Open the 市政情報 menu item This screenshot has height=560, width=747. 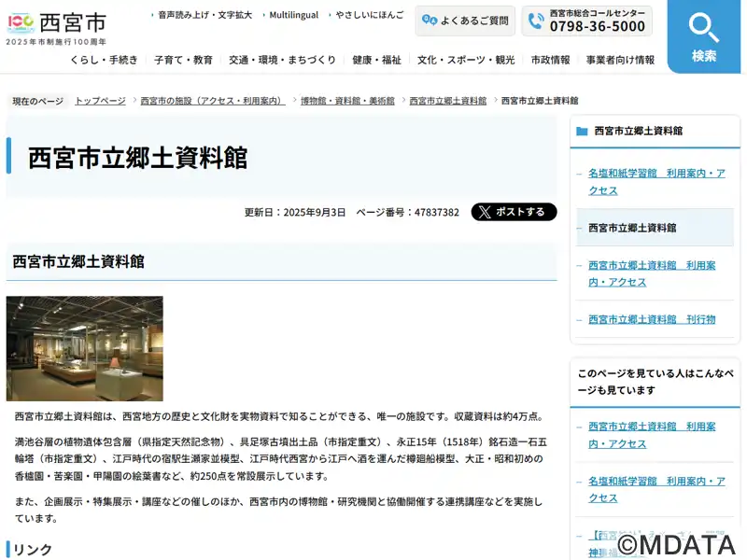click(x=550, y=60)
